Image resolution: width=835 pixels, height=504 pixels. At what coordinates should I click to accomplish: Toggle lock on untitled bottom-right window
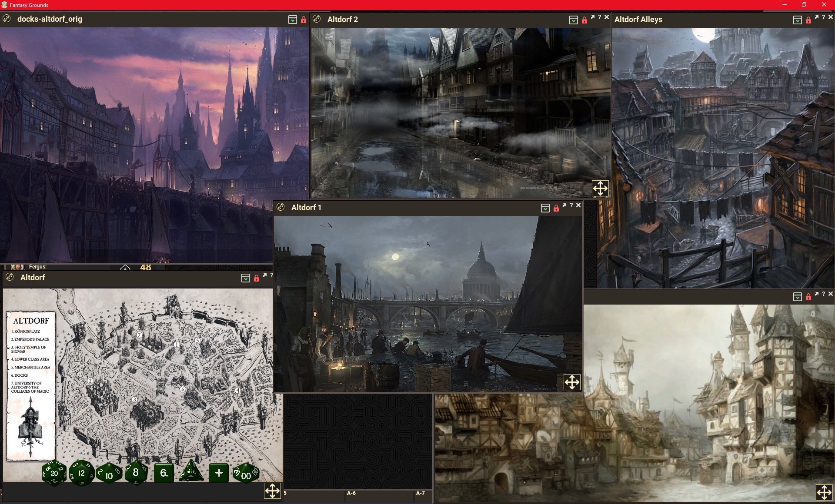click(x=808, y=297)
